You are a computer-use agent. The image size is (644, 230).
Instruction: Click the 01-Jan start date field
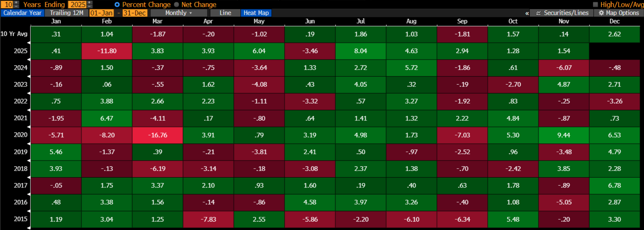pyautogui.click(x=101, y=13)
